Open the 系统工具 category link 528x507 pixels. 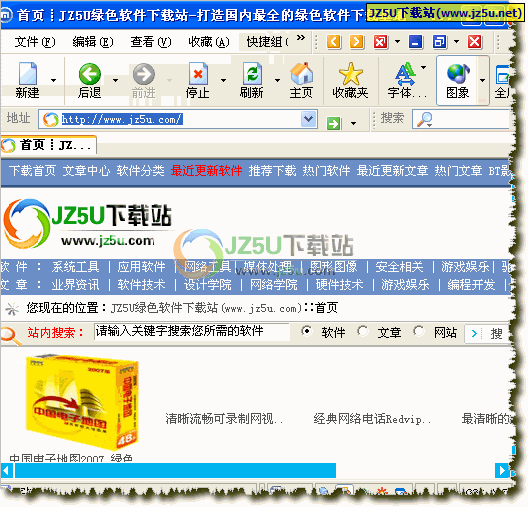click(75, 267)
